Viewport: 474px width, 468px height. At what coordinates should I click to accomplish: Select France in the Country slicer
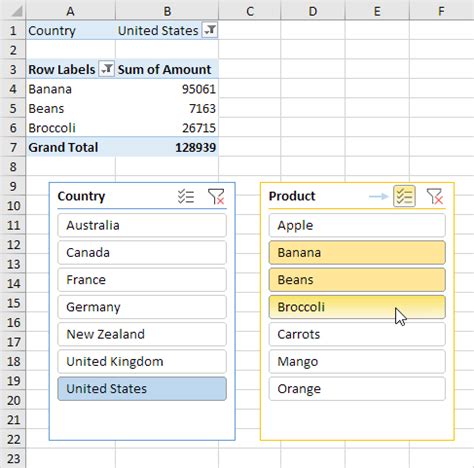pyautogui.click(x=142, y=280)
